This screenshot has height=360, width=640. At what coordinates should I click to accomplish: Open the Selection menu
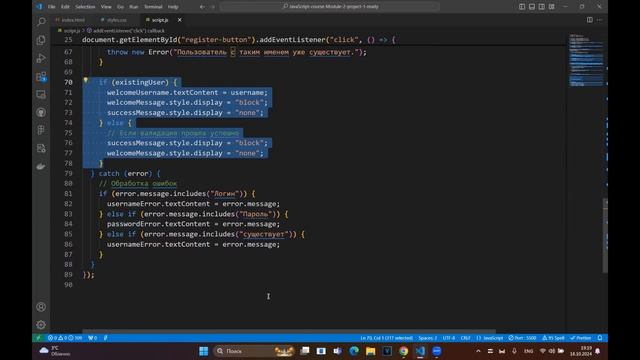pos(85,7)
